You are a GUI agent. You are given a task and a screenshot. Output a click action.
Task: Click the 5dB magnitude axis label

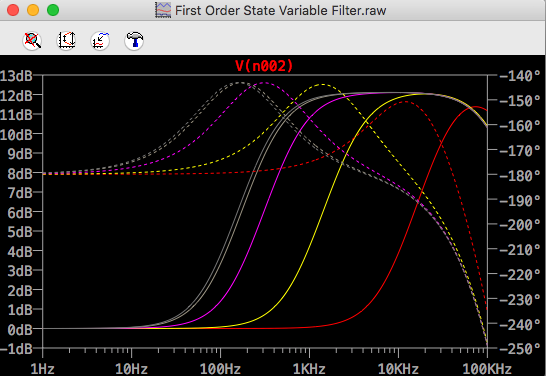20,232
